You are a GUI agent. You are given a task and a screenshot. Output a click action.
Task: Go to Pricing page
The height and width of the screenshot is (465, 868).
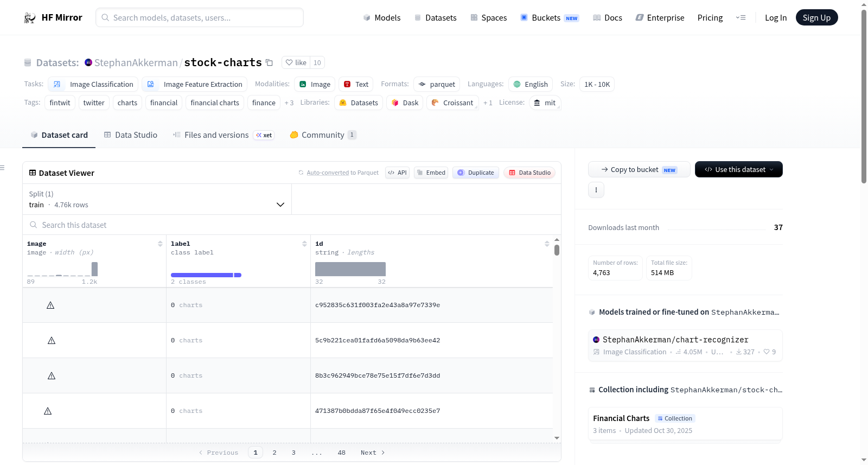[710, 17]
